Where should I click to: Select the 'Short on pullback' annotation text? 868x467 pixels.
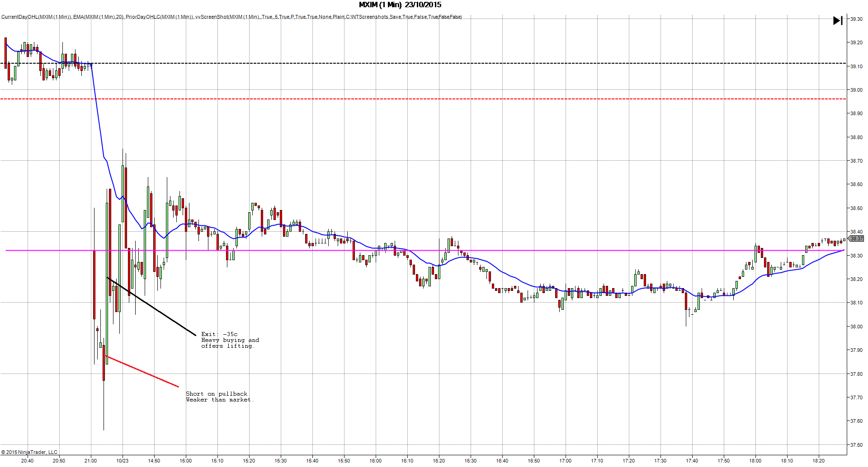pyautogui.click(x=217, y=394)
